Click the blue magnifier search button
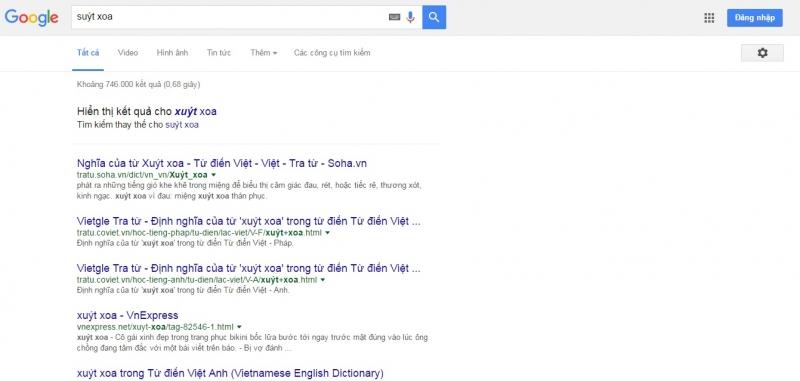The width and height of the screenshot is (800, 381). [x=434, y=17]
